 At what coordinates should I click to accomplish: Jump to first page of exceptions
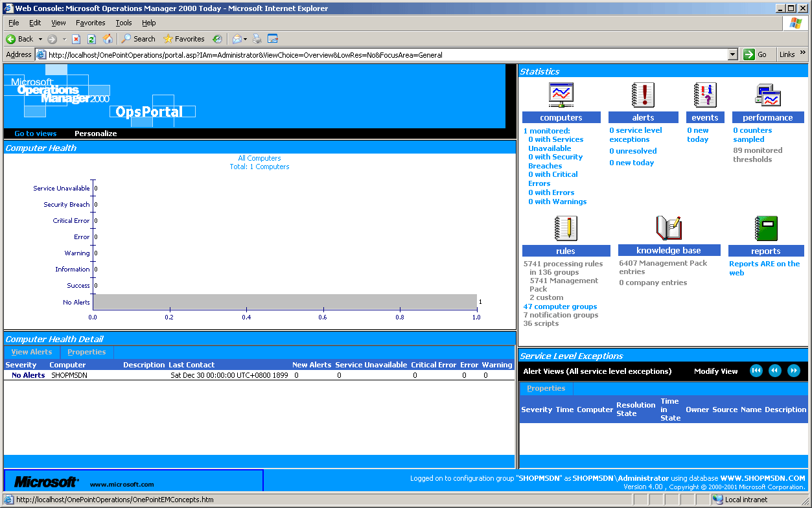[x=756, y=371]
